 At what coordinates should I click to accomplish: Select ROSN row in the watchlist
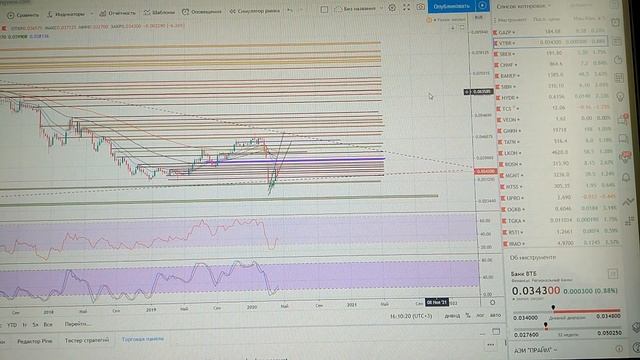click(x=557, y=164)
